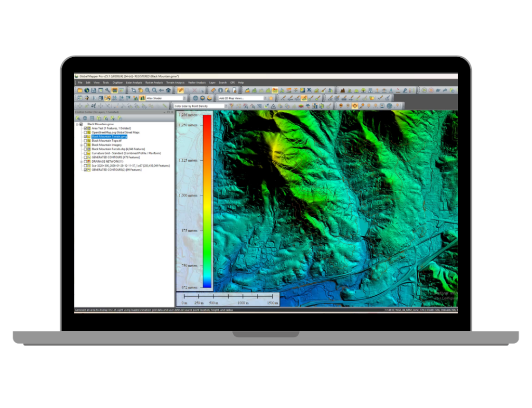Click the highlighted GPS target crosshair icon
This screenshot has height=408, width=532.
(x=355, y=106)
